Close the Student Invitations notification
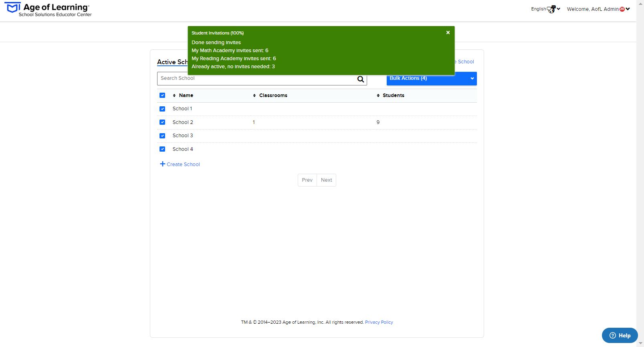The width and height of the screenshot is (644, 347). pos(448,32)
